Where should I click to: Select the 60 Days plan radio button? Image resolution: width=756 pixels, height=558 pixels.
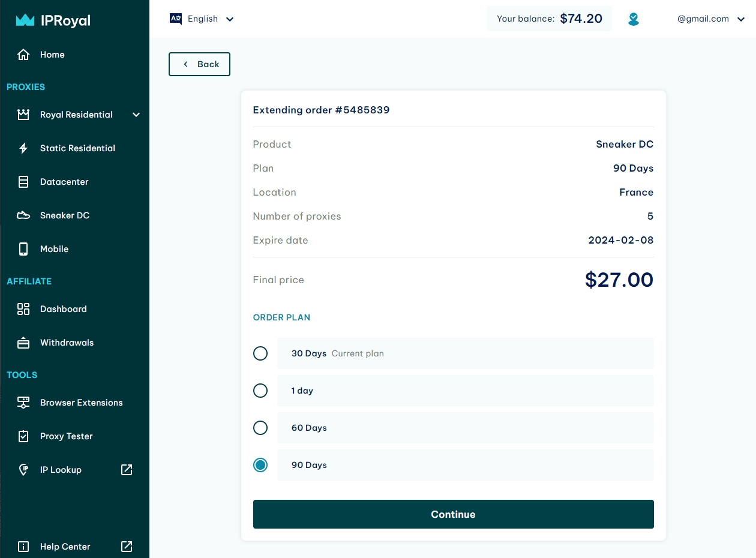click(x=260, y=428)
